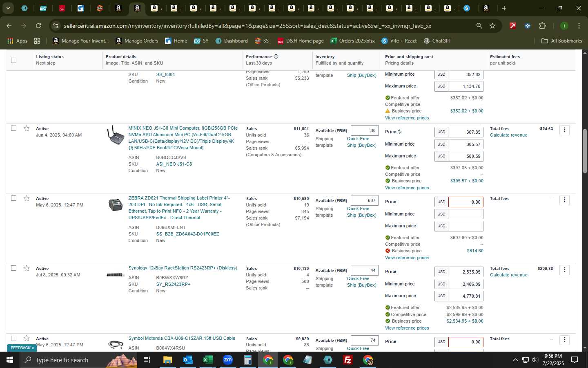588x368 pixels.
Task: Open the browser Extensions puzzle icon
Action: 542,26
